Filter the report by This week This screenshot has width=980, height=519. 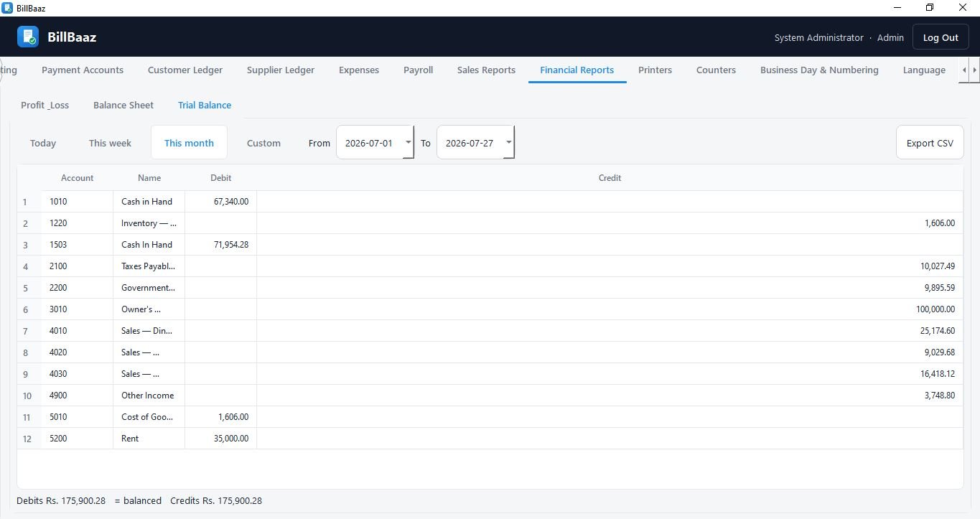click(x=110, y=143)
